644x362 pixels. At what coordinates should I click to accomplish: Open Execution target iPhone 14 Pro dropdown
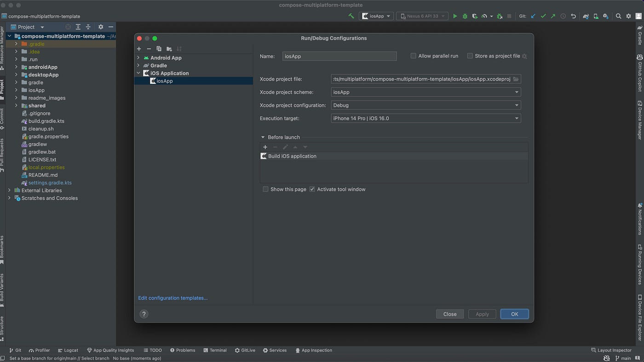coord(426,118)
